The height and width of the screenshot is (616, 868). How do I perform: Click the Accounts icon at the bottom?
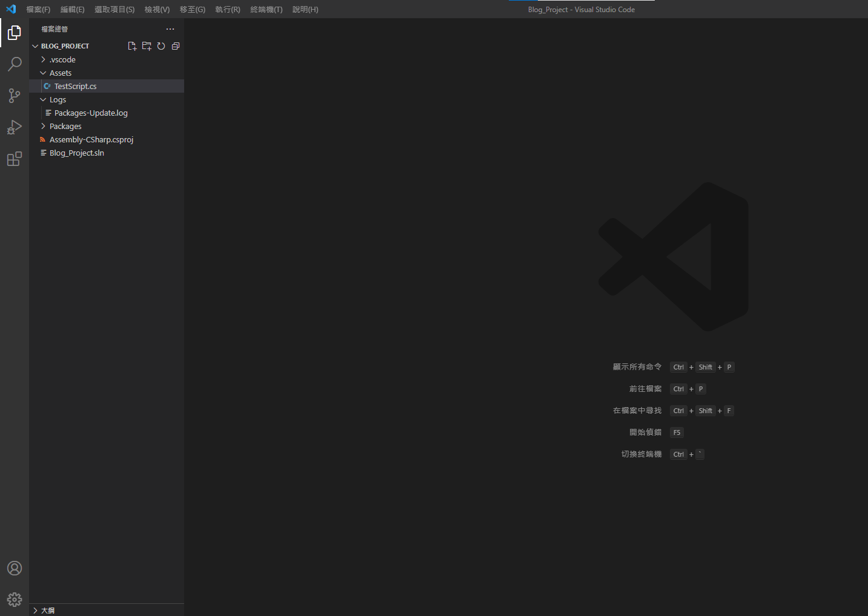(14, 568)
